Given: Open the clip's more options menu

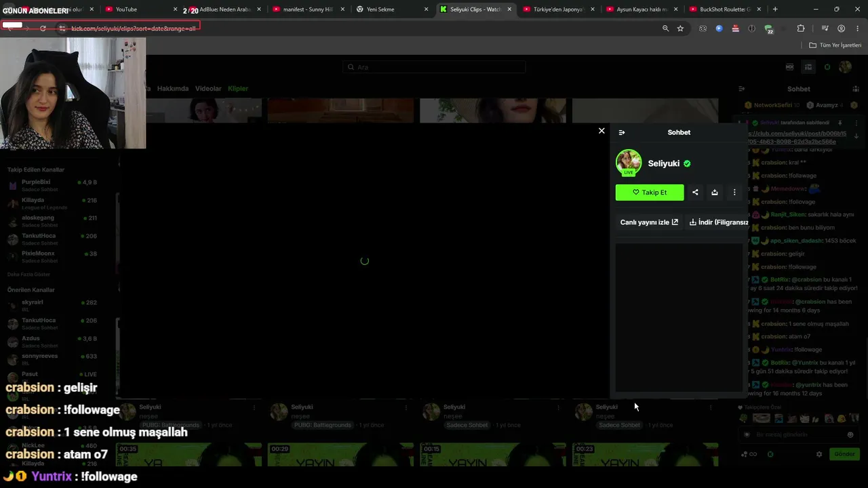Looking at the screenshot, I should pyautogui.click(x=734, y=192).
